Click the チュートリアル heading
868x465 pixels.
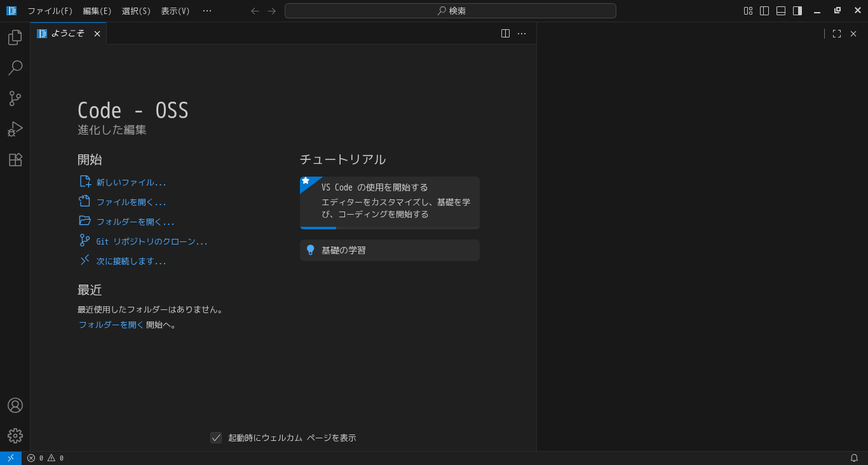coord(342,159)
